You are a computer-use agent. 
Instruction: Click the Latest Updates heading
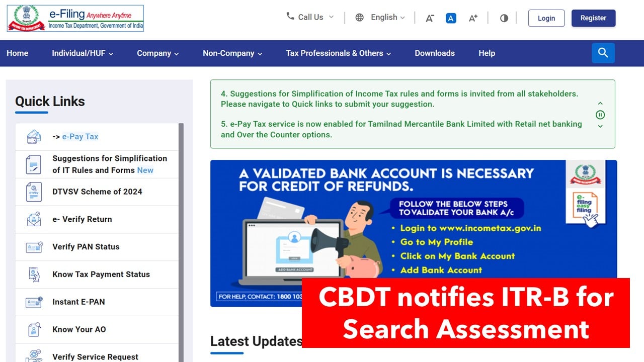pos(256,341)
